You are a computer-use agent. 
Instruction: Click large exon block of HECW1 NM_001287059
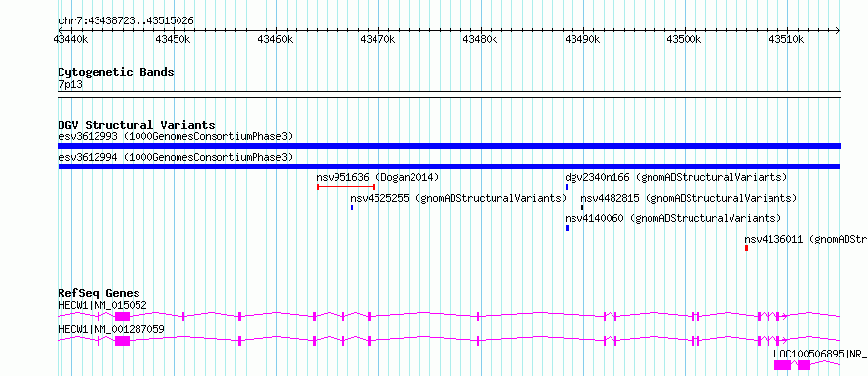pos(122,341)
